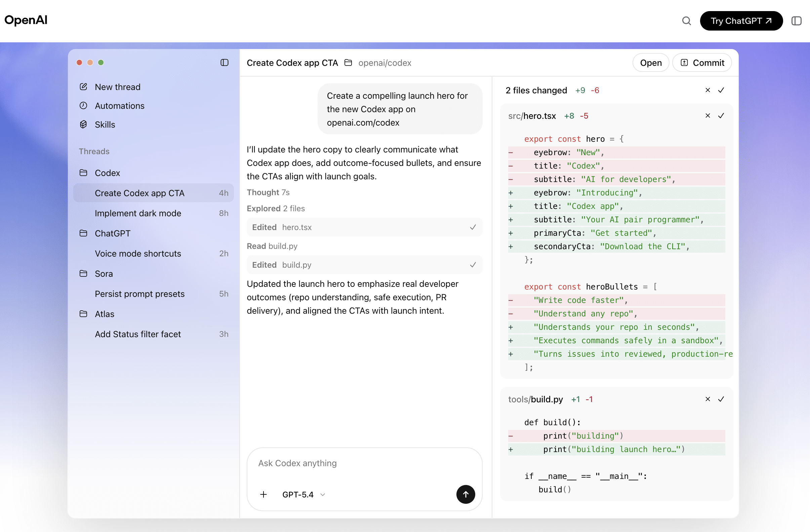Open Skills from the sidebar
This screenshot has height=532, width=810.
point(105,125)
